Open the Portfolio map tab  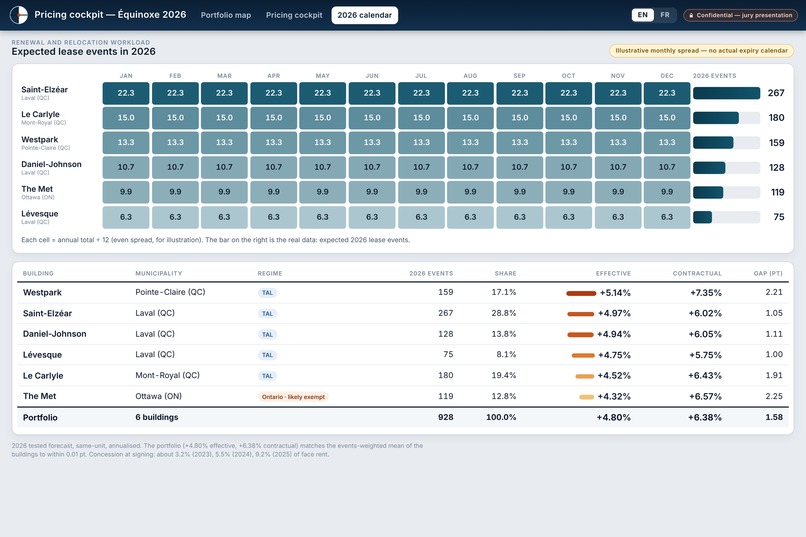(x=226, y=15)
